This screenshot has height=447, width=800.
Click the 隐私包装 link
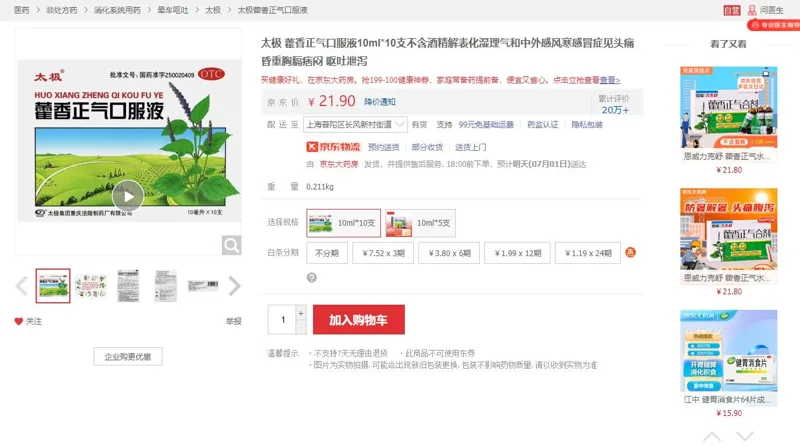(x=587, y=125)
